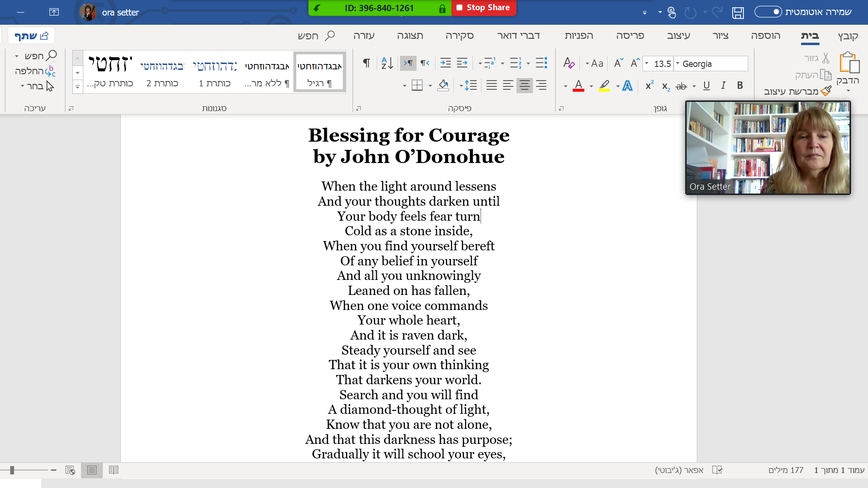Click Ora Setter's webcam video thumbnail
Screen dimensions: 868x488
point(768,147)
